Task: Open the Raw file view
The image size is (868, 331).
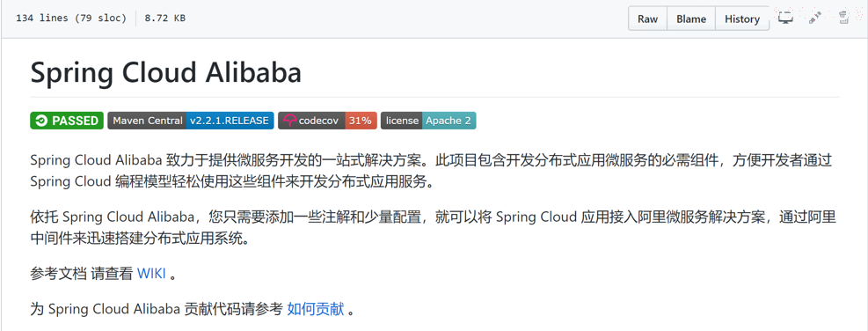Action: (x=647, y=18)
